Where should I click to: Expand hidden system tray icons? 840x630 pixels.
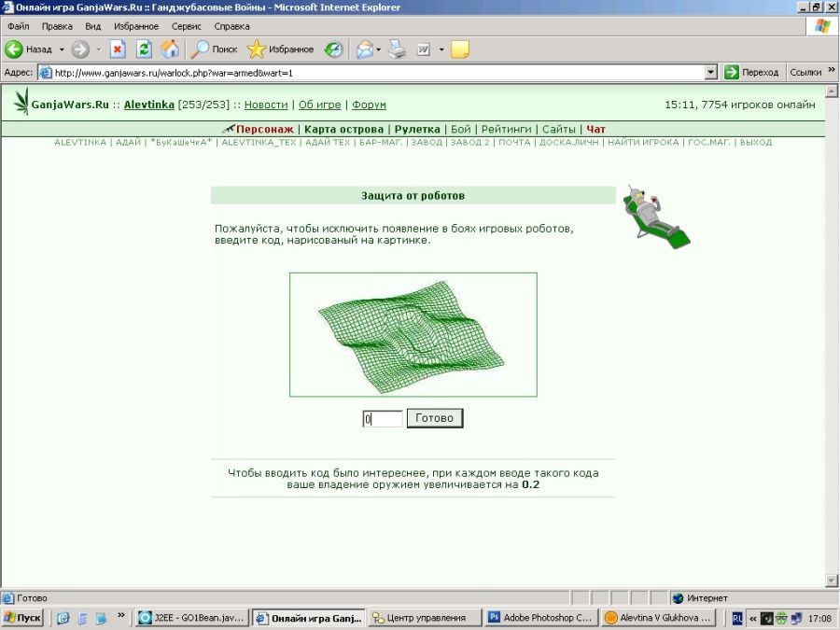click(752, 618)
